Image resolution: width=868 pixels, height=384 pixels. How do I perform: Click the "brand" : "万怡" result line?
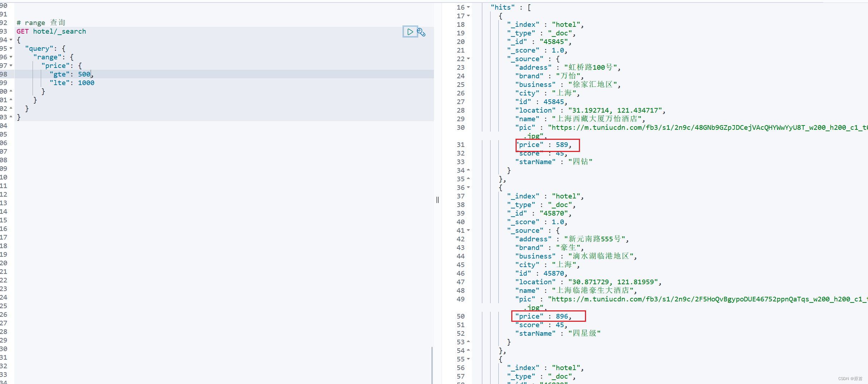click(550, 76)
